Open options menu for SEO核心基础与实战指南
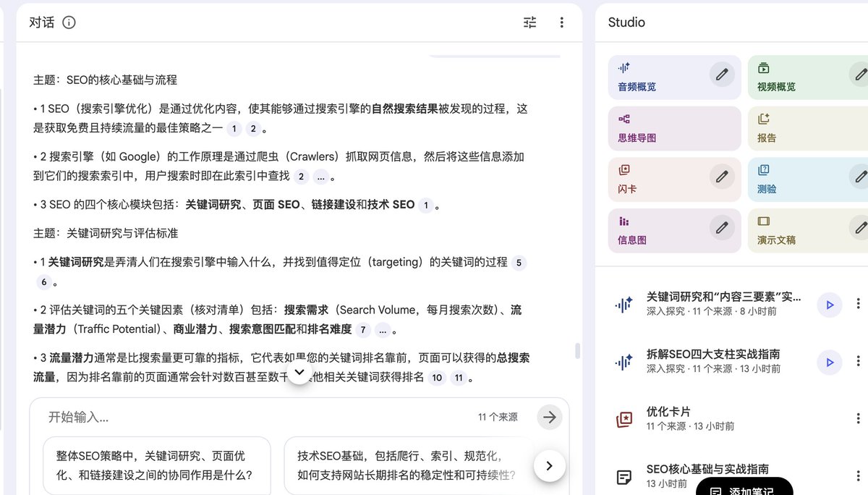Viewport: 868px width, 495px height. click(x=858, y=475)
